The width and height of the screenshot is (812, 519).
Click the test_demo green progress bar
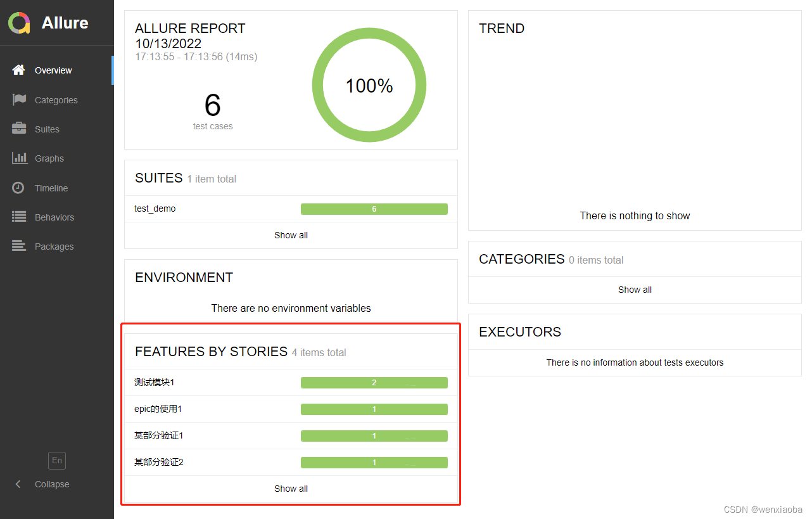tap(374, 209)
